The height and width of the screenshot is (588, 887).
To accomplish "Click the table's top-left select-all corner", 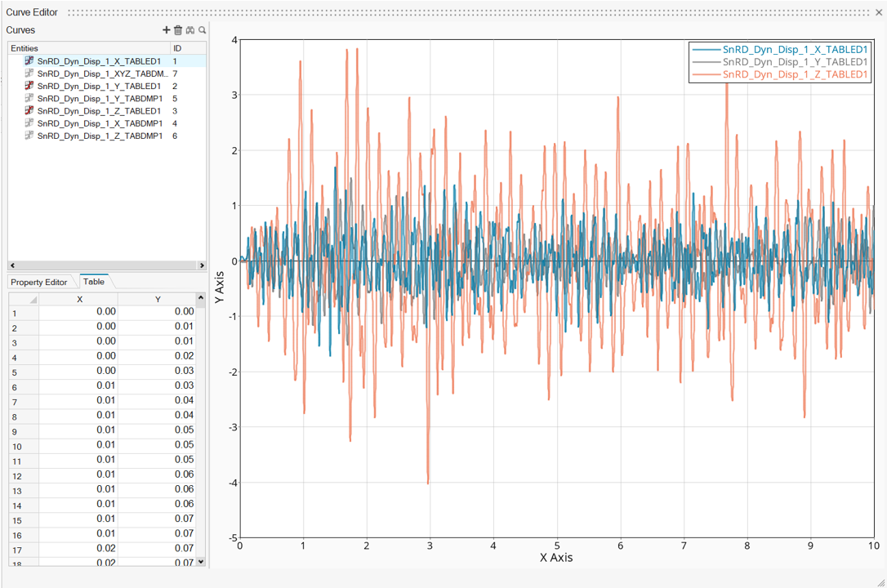I will (23, 299).
